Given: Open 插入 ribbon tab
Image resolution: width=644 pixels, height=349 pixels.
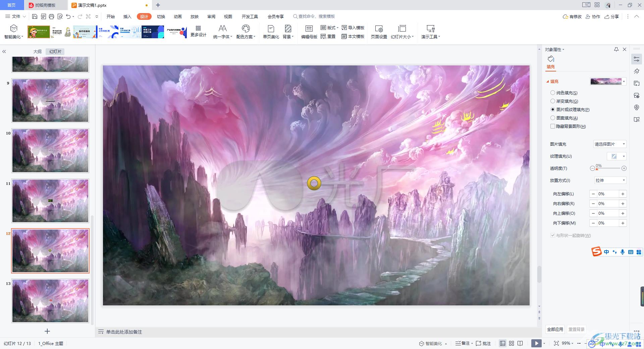Looking at the screenshot, I should [x=127, y=16].
